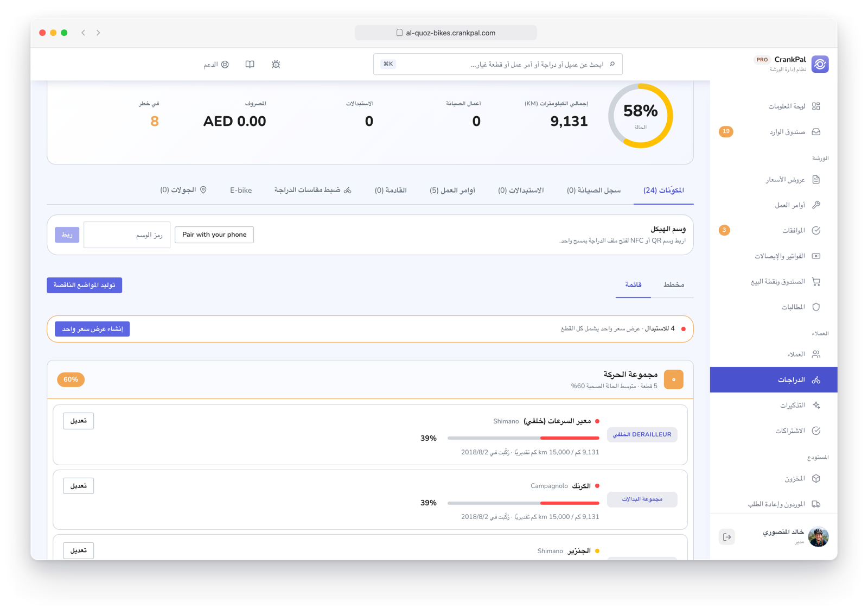Focus the رمز الوسم tag code field

pyautogui.click(x=127, y=235)
